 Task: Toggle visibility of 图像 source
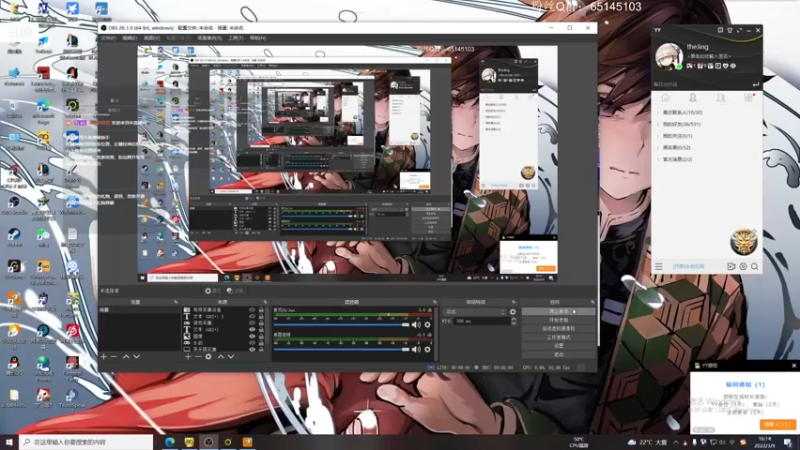[x=252, y=336]
